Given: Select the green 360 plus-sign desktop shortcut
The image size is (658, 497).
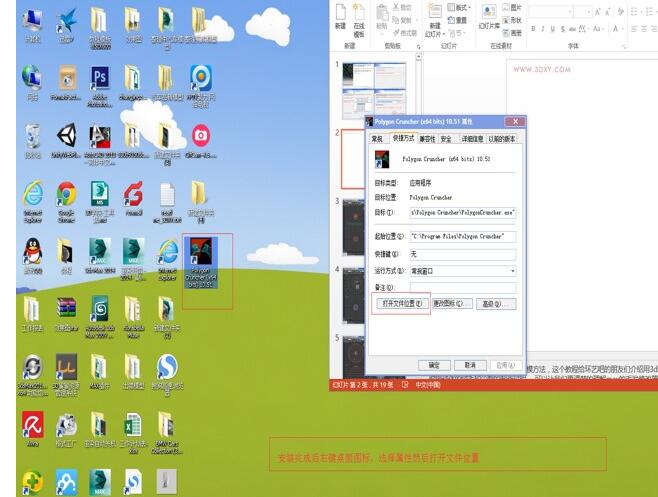Looking at the screenshot, I should pyautogui.click(x=33, y=483).
